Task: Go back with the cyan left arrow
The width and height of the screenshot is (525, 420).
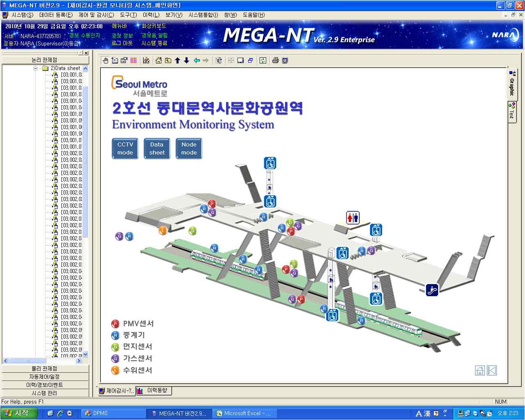Action: click(197, 61)
